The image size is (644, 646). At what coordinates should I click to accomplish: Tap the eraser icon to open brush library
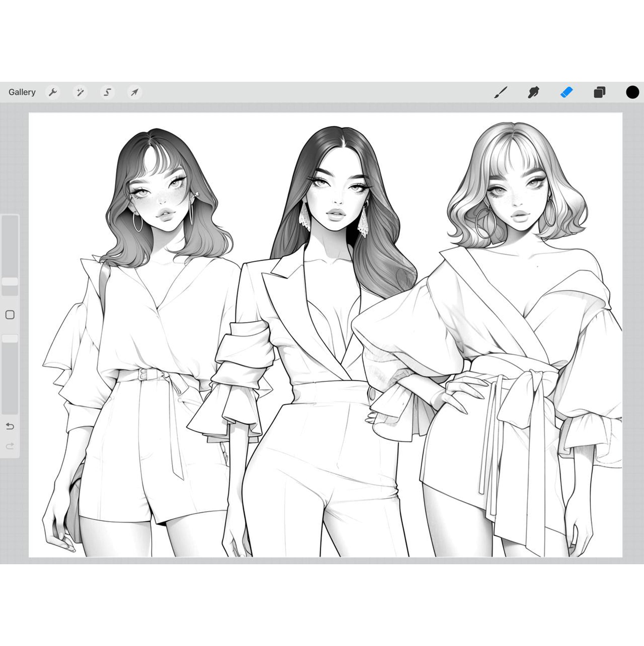[x=566, y=92]
